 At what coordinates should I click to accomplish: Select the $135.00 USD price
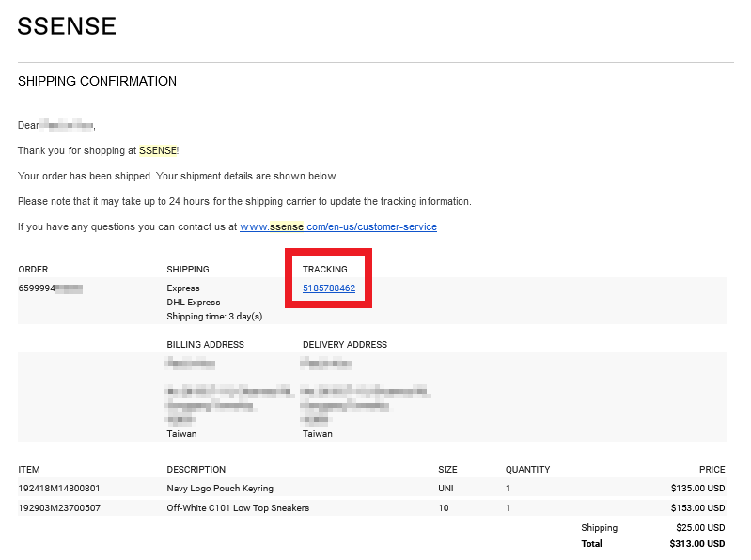pyautogui.click(x=697, y=489)
